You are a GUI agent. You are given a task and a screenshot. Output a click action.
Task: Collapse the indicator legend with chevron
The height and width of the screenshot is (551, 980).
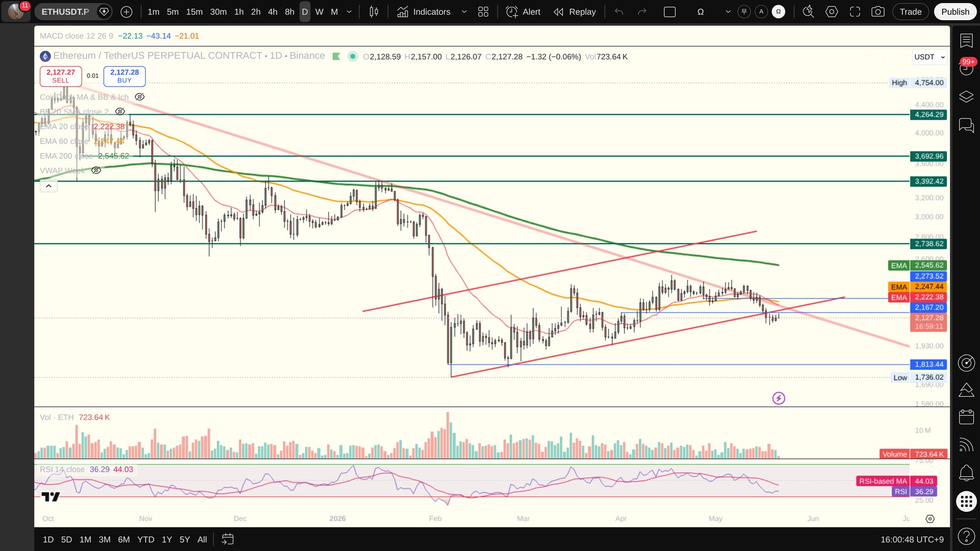[x=48, y=186]
